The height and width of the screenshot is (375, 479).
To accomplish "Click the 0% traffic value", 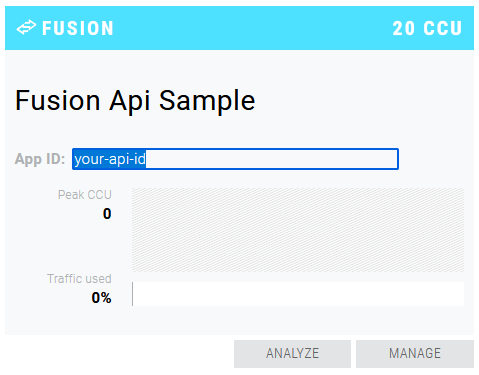I will point(101,298).
